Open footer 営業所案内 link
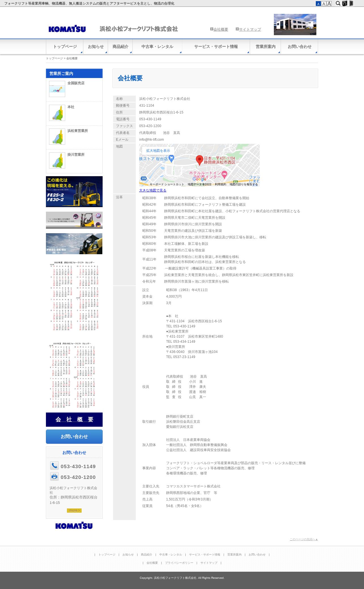The image size is (364, 589). coord(234,554)
